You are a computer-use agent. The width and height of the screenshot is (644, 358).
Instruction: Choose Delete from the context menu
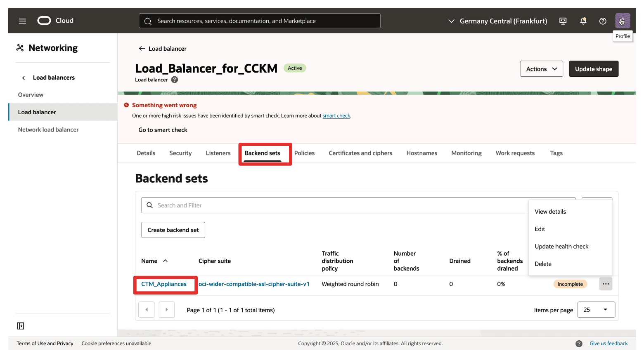pos(570,264)
